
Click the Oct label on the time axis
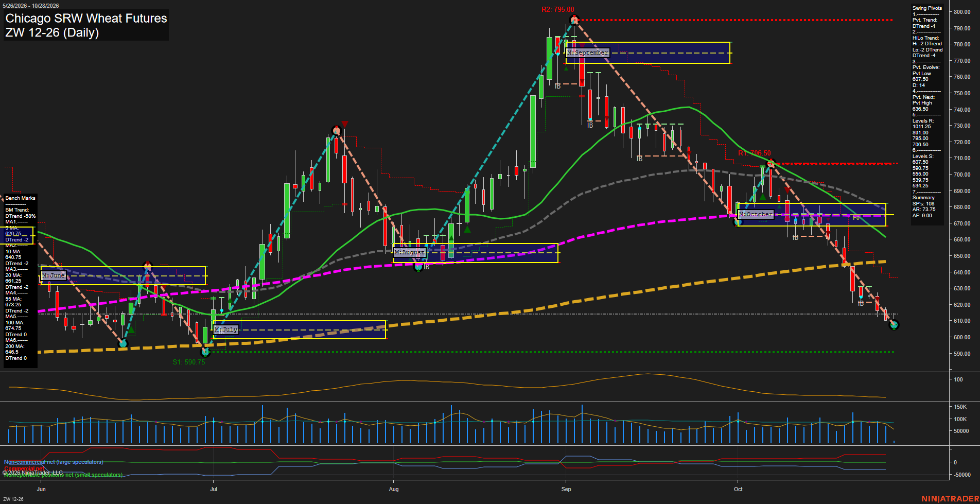tap(738, 489)
